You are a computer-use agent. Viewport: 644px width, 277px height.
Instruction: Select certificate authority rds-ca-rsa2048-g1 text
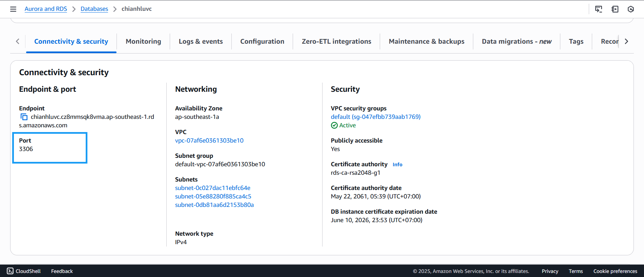[x=355, y=173]
